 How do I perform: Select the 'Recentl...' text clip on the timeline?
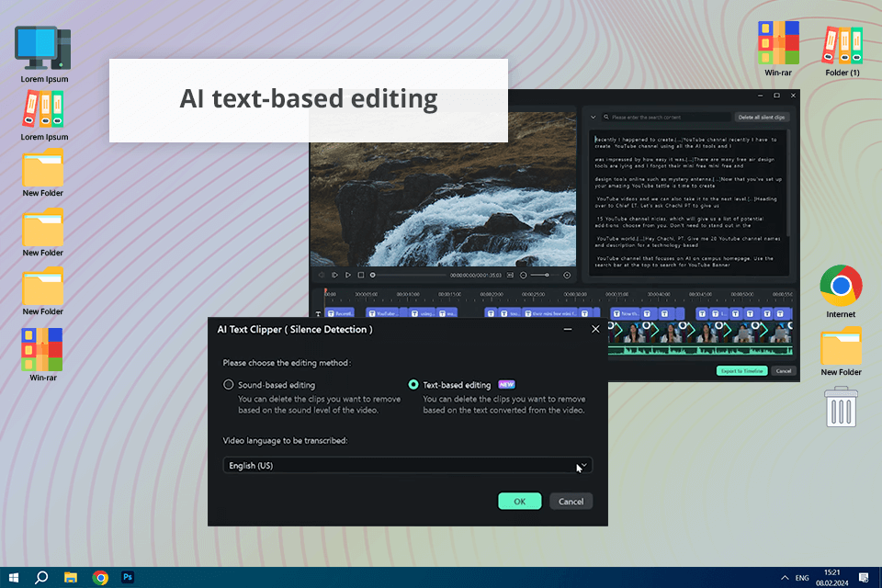(340, 313)
